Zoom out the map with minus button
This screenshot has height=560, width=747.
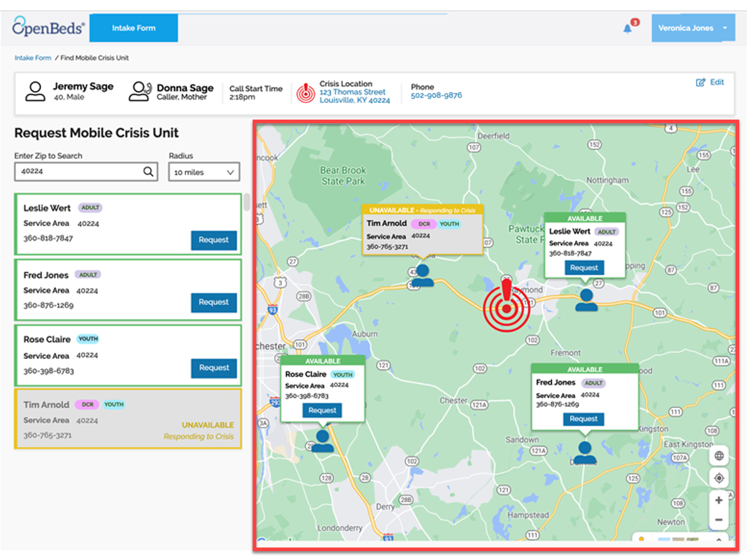click(719, 519)
